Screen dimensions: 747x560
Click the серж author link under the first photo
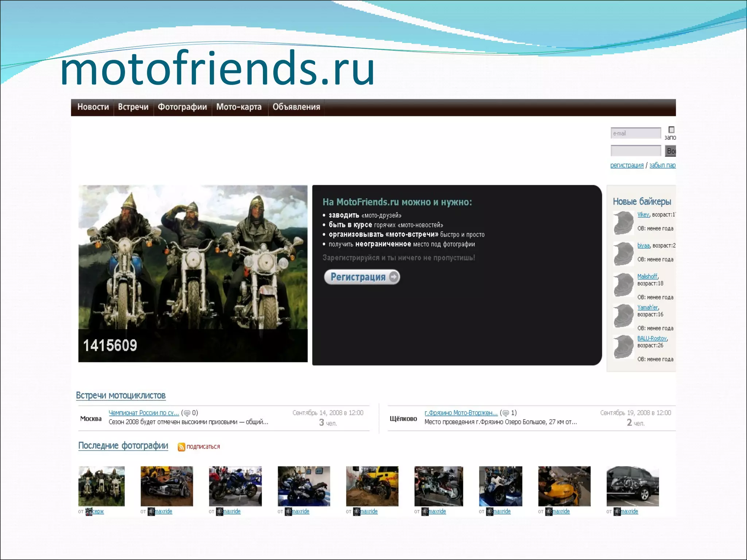pos(98,512)
